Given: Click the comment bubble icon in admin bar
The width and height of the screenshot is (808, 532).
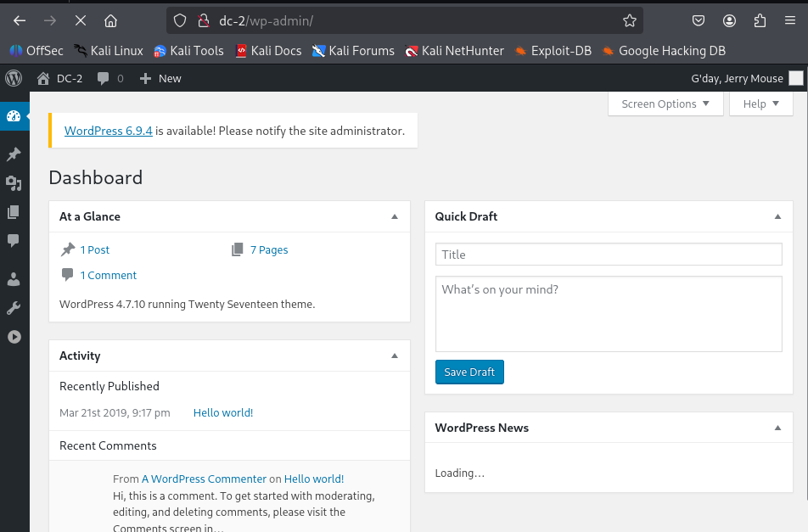Looking at the screenshot, I should click(104, 78).
